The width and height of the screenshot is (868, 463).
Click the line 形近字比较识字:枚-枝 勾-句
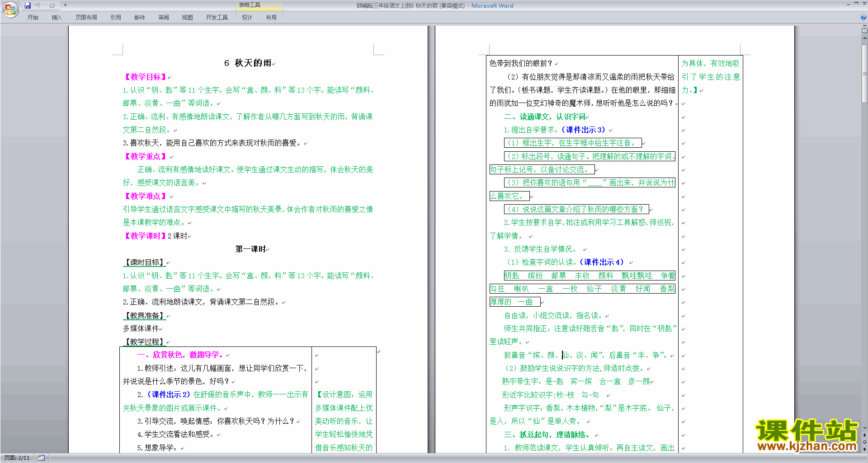(550, 395)
